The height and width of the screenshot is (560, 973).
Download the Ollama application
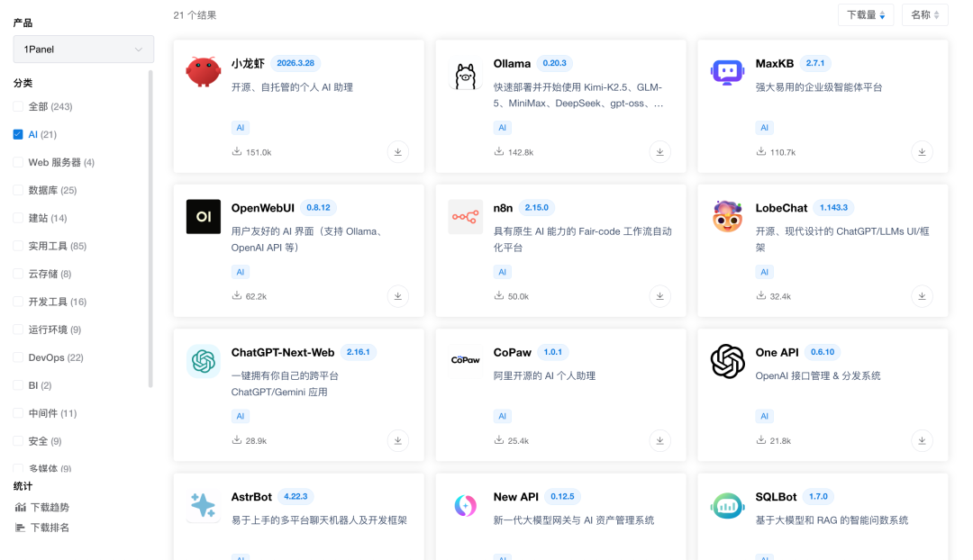[659, 152]
